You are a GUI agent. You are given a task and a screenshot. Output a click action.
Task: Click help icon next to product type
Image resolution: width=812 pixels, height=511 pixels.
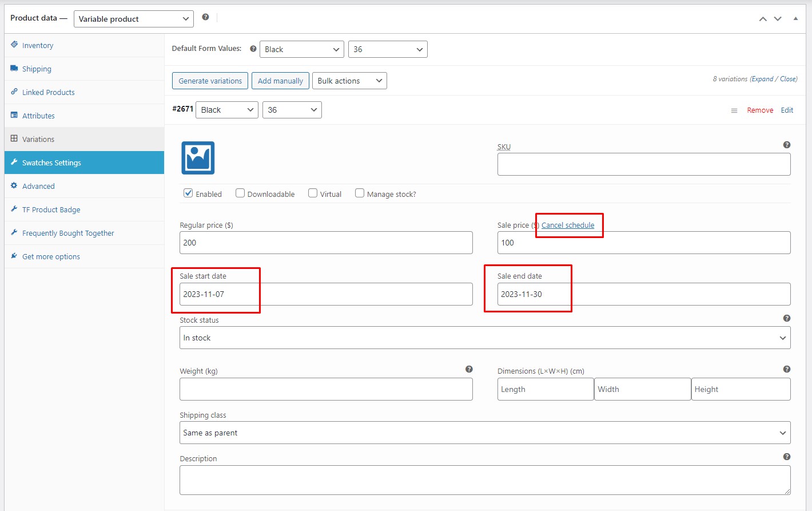pyautogui.click(x=205, y=17)
